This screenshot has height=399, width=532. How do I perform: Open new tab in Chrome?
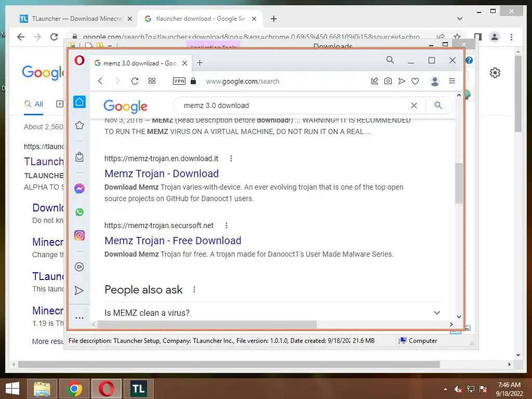click(x=274, y=19)
